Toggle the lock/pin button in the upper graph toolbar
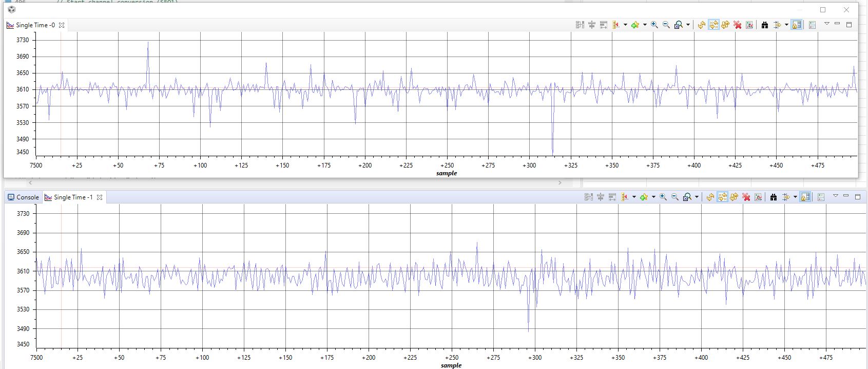 click(x=796, y=25)
